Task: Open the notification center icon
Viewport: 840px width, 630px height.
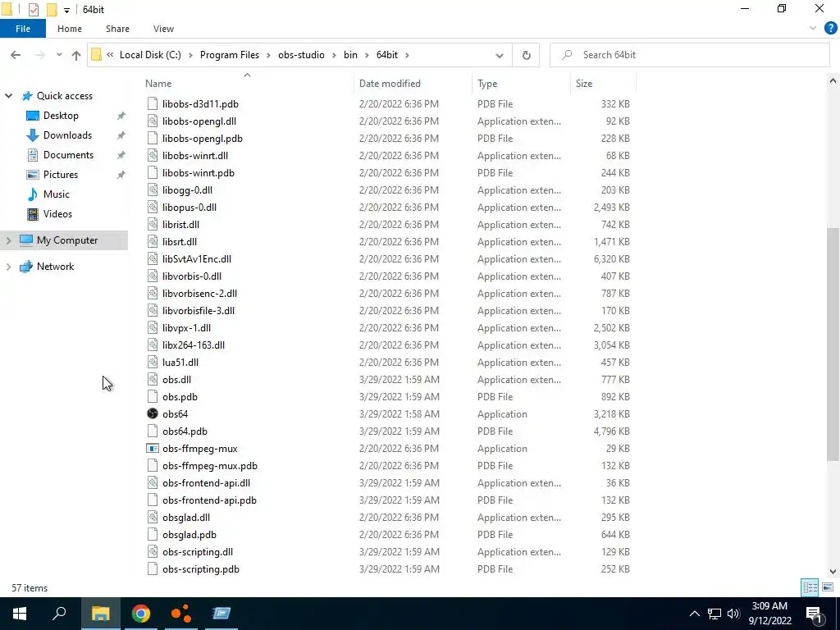Action: point(815,614)
